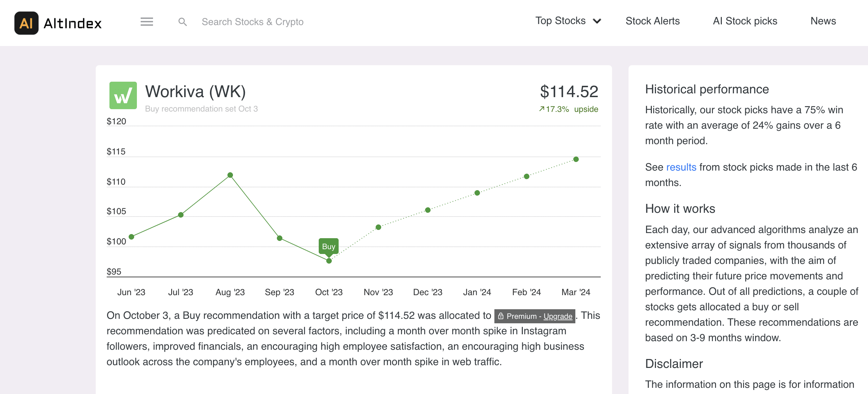Click the $114.52 target price heading

pyautogui.click(x=569, y=92)
